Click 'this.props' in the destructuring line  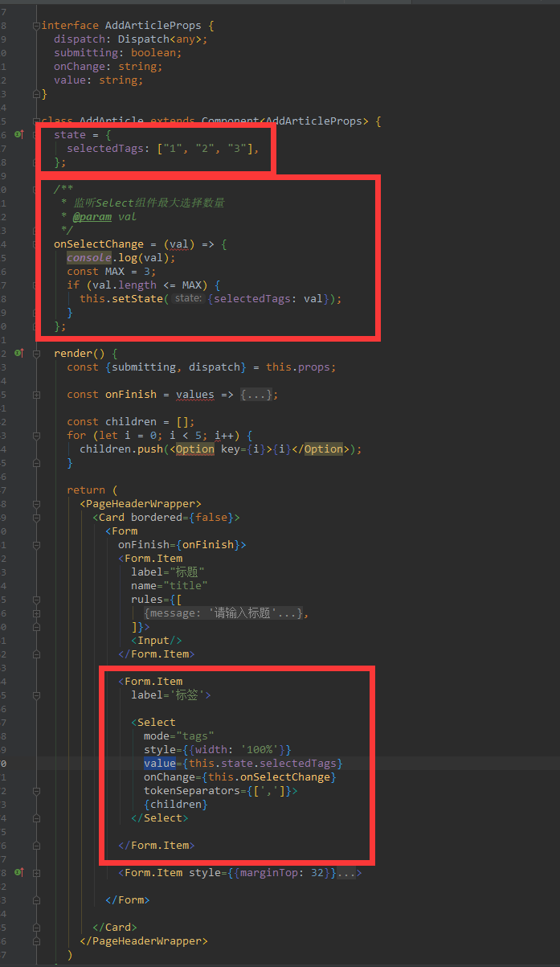(298, 367)
